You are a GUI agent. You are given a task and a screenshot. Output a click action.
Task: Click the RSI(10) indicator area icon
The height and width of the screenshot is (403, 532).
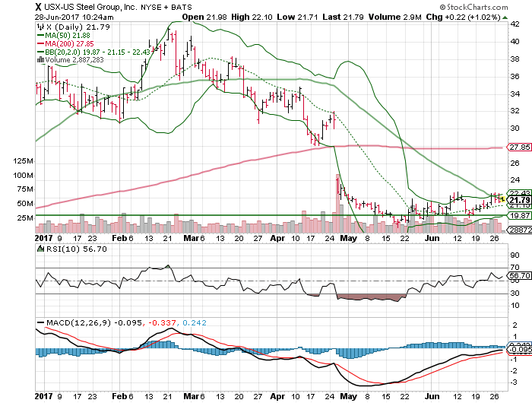(40, 249)
